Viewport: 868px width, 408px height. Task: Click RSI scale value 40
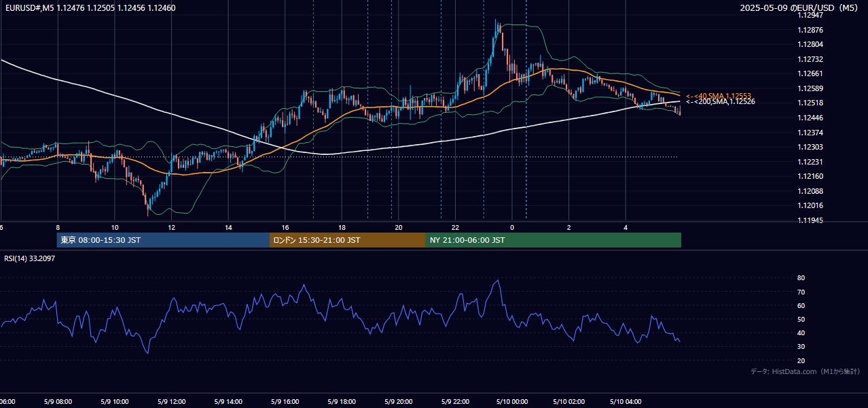(801, 333)
